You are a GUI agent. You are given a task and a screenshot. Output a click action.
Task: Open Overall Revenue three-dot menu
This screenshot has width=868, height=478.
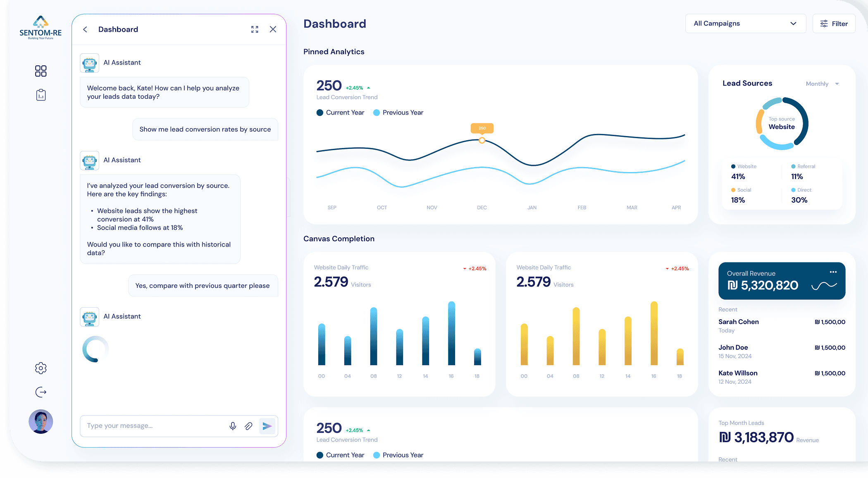coord(833,272)
